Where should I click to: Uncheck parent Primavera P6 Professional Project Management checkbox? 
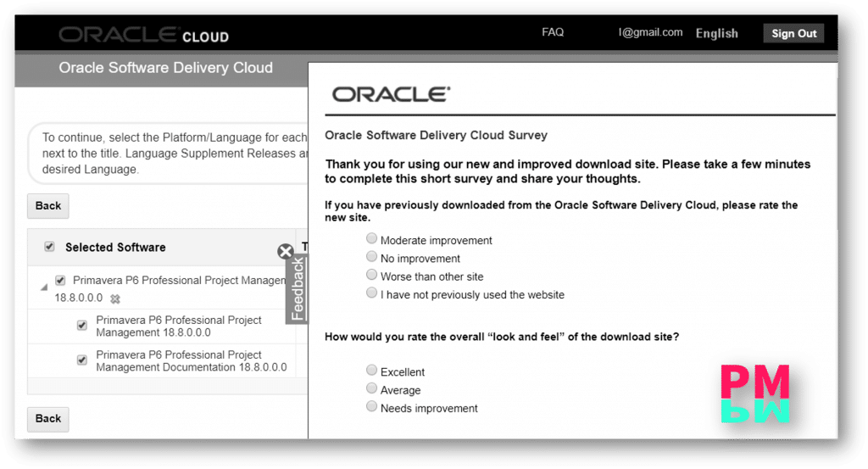pos(60,280)
